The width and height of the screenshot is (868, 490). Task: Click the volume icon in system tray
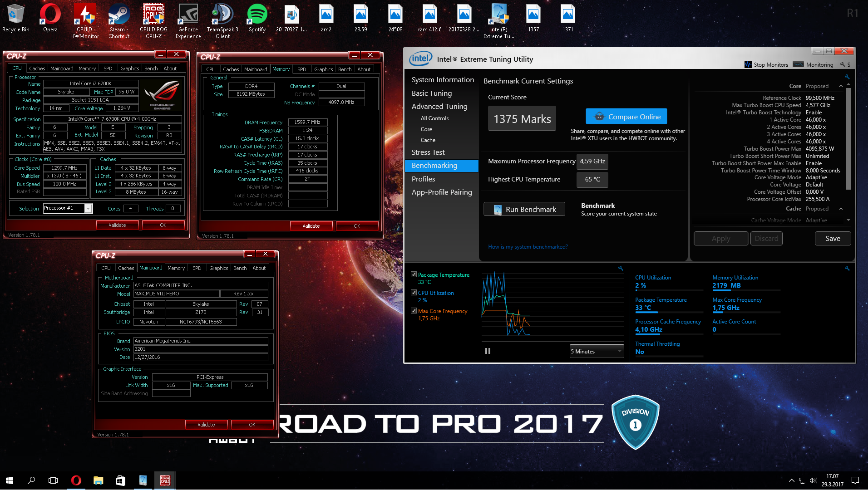pyautogui.click(x=813, y=480)
